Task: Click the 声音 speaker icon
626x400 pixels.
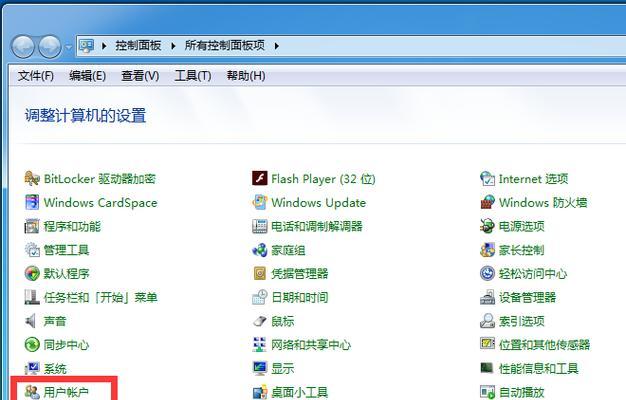Action: 31,321
